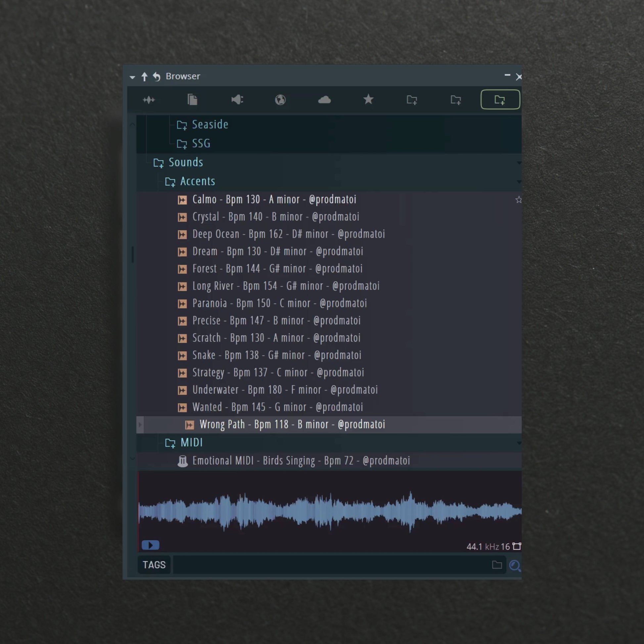Minimize the Browser panel
Screen dimensions: 644x644
point(507,75)
